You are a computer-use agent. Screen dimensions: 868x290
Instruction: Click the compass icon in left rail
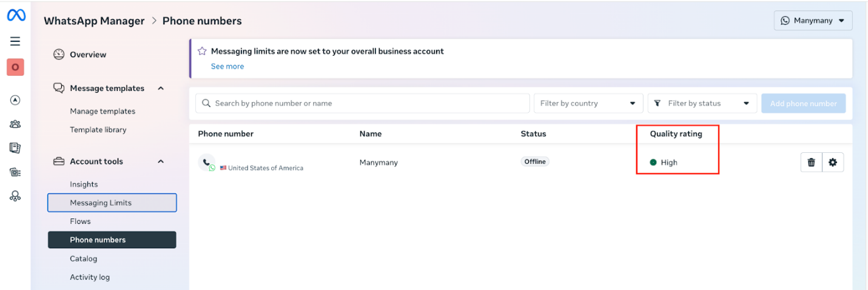(16, 100)
